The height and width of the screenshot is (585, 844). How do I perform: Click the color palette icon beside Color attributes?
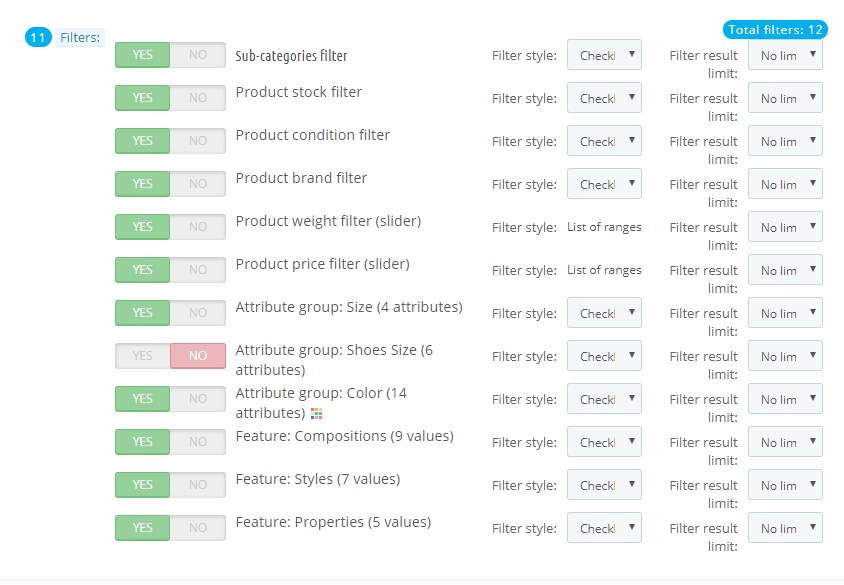(317, 413)
